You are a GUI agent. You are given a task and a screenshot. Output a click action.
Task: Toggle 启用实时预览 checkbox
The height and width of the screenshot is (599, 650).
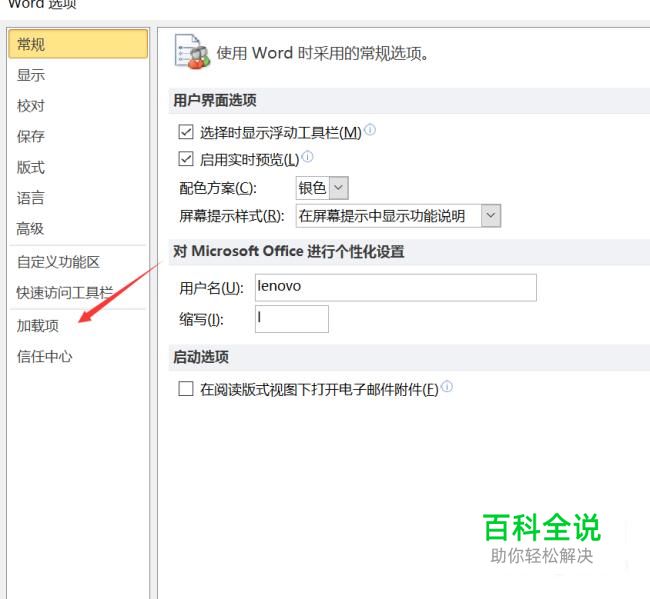(186, 159)
